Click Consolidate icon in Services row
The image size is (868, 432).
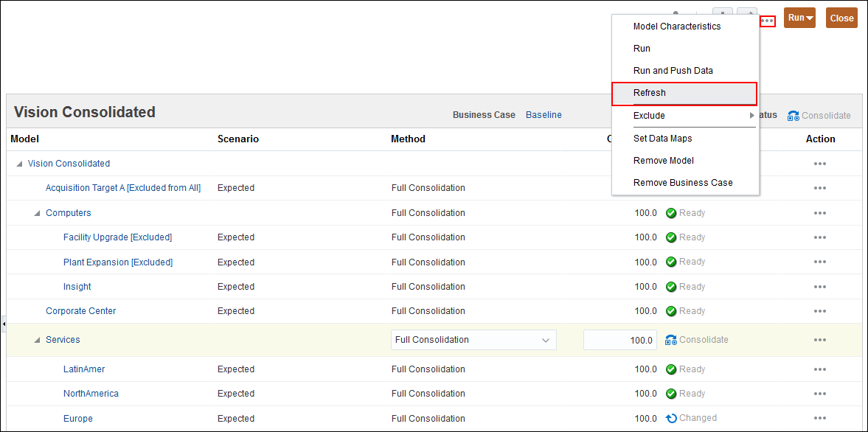pyautogui.click(x=671, y=340)
